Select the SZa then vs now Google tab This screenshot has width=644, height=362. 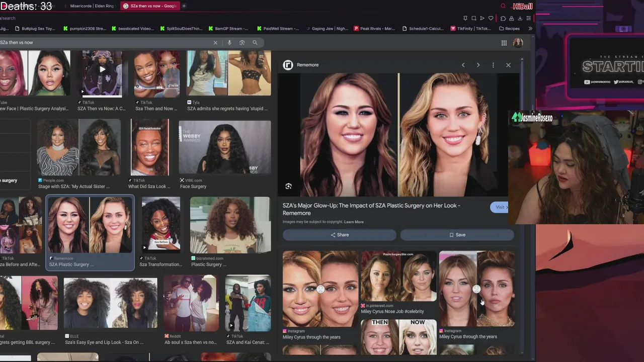coord(149,6)
